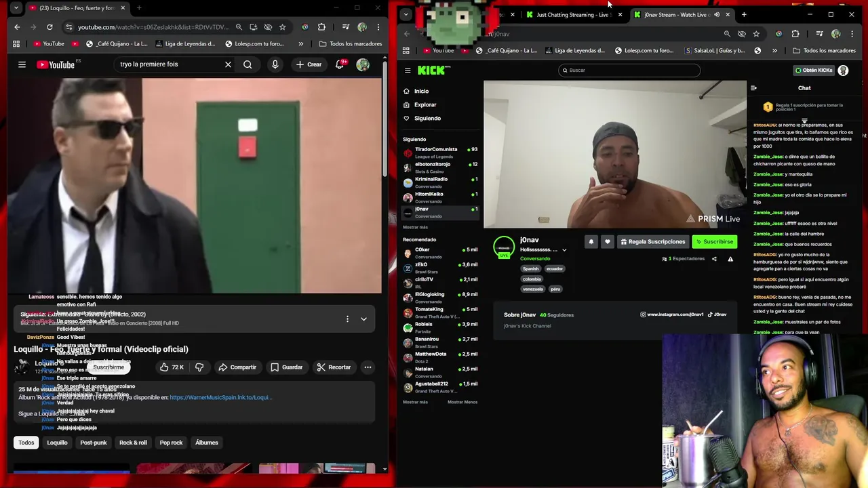868x488 pixels.
Task: Open the WarnerMusicSpain link in description
Action: tap(221, 397)
